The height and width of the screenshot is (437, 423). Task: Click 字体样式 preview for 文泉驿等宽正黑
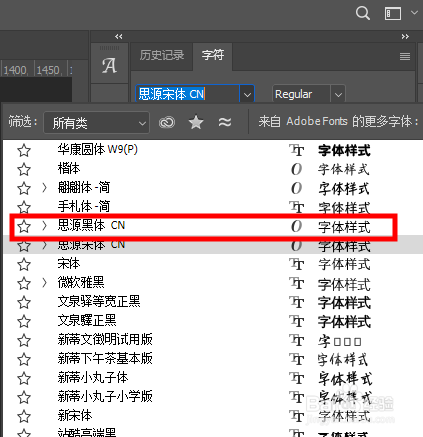tap(344, 303)
